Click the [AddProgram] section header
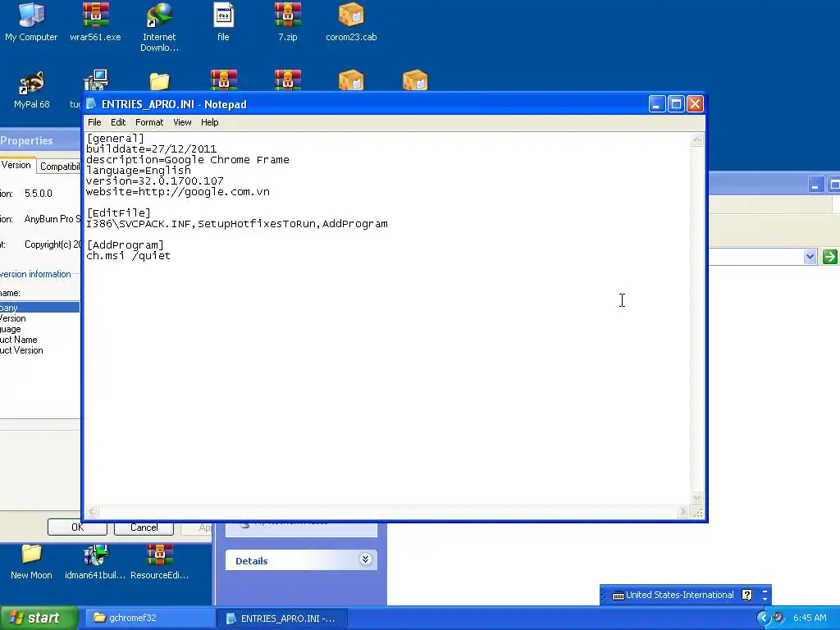 126,244
